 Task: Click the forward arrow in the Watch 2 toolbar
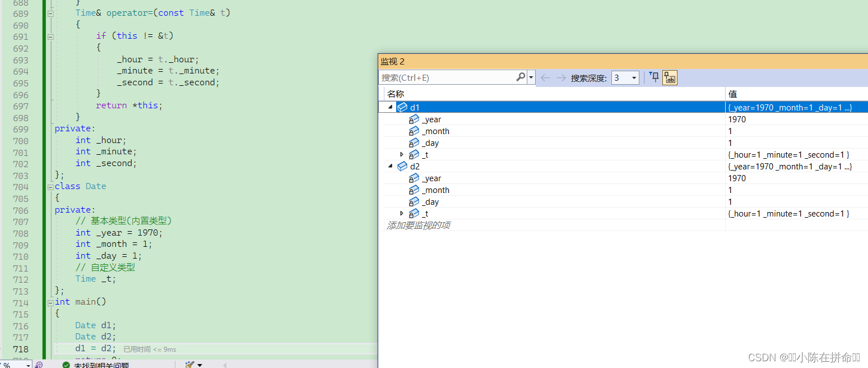[561, 78]
